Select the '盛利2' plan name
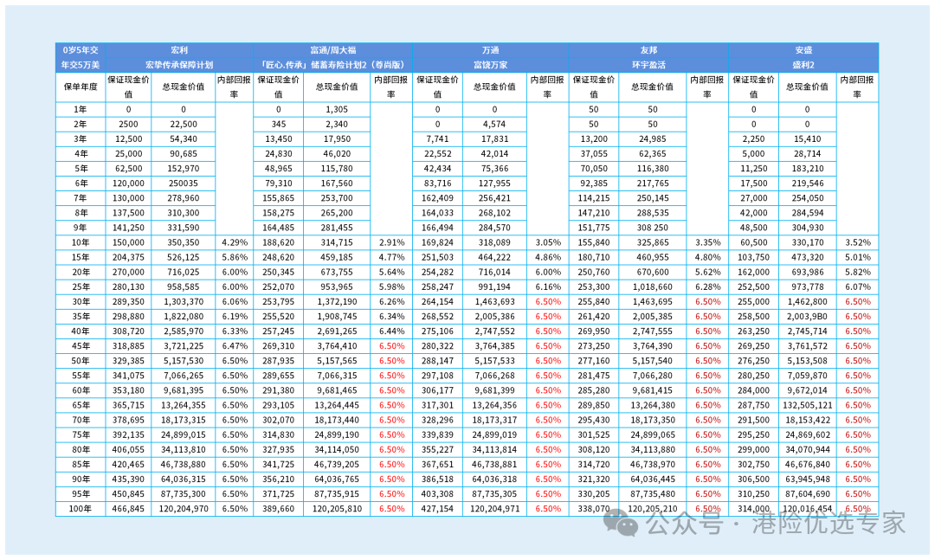Viewport: 935px width, 560px height. click(x=803, y=65)
